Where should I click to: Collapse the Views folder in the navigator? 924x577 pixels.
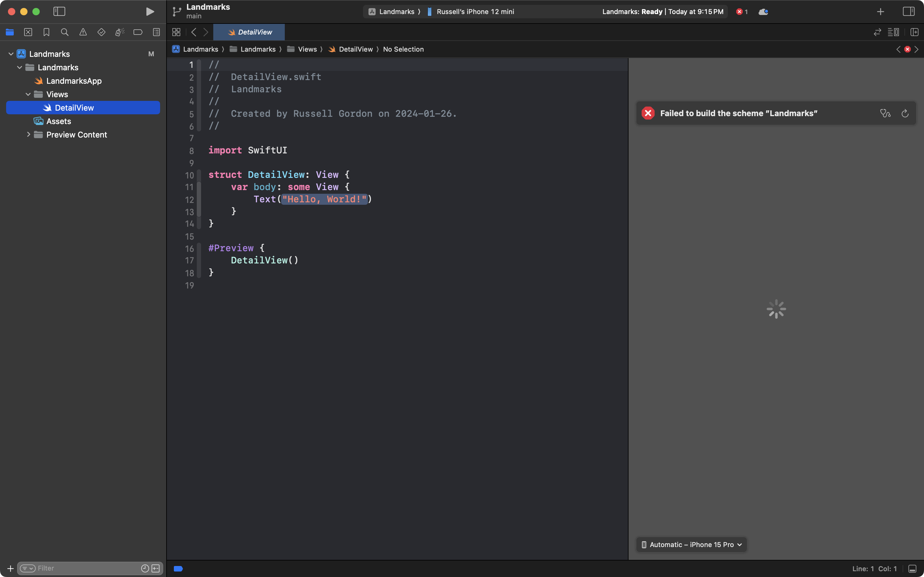(28, 94)
